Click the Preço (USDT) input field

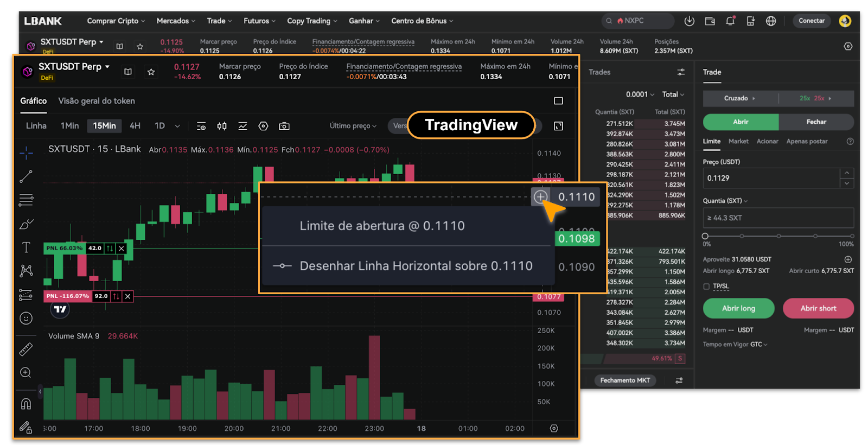(771, 178)
